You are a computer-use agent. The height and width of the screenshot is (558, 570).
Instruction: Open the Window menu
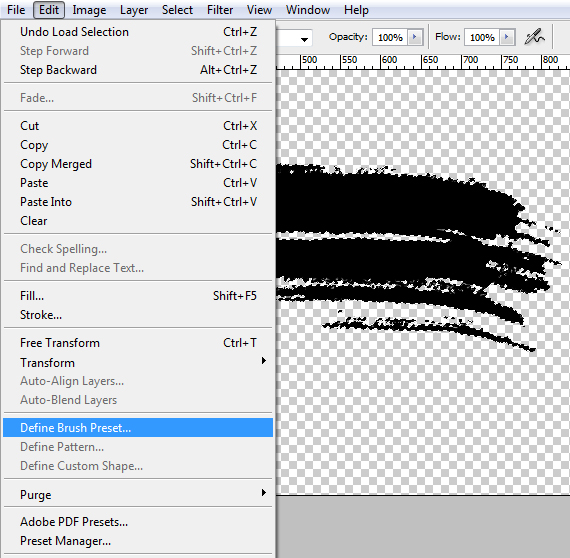308,10
